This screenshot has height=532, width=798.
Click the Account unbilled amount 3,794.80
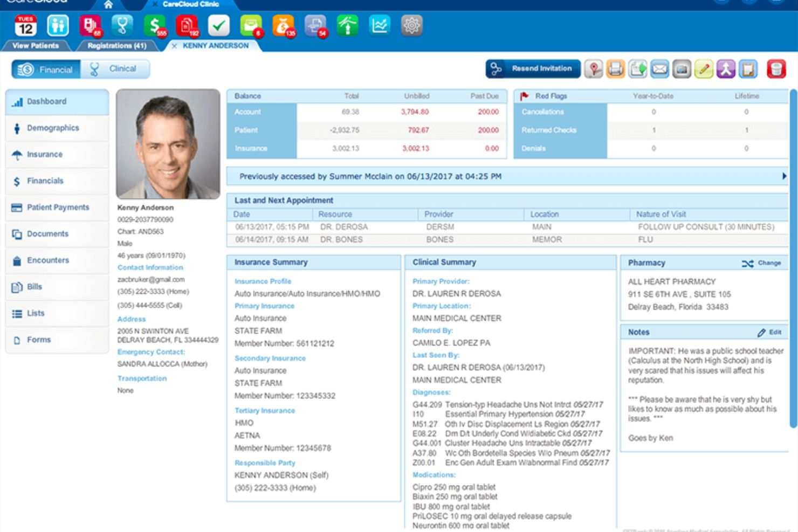pos(415,112)
